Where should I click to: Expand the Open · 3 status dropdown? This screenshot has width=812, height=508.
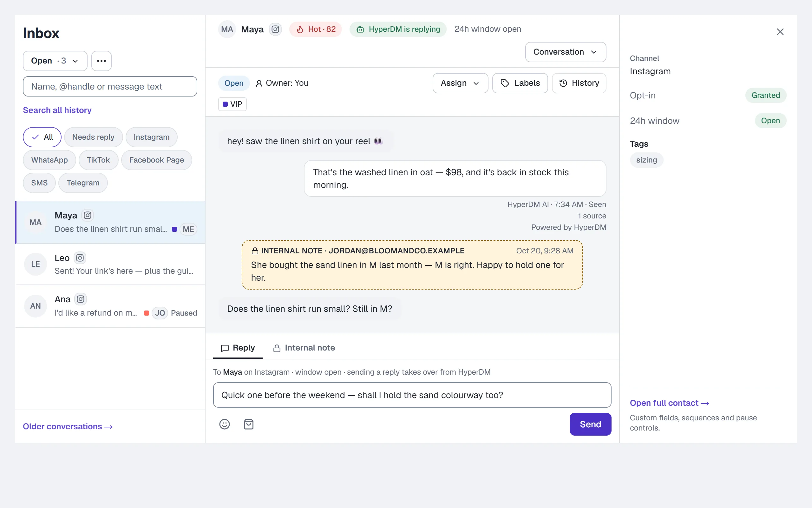click(x=55, y=61)
